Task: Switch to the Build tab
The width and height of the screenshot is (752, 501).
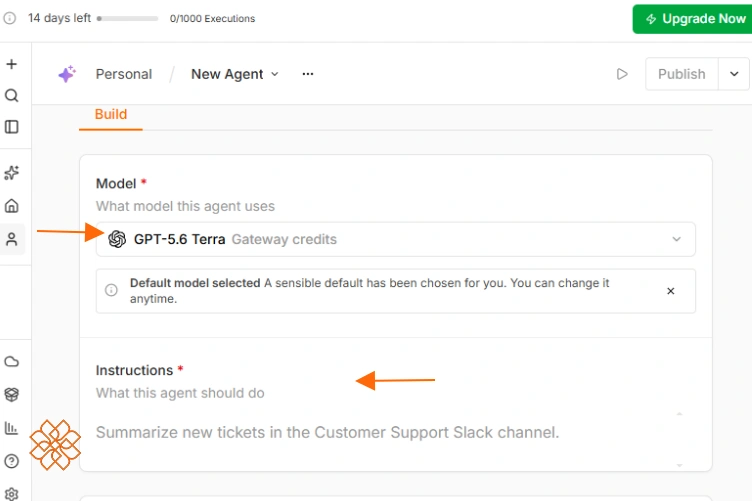Action: click(x=111, y=115)
